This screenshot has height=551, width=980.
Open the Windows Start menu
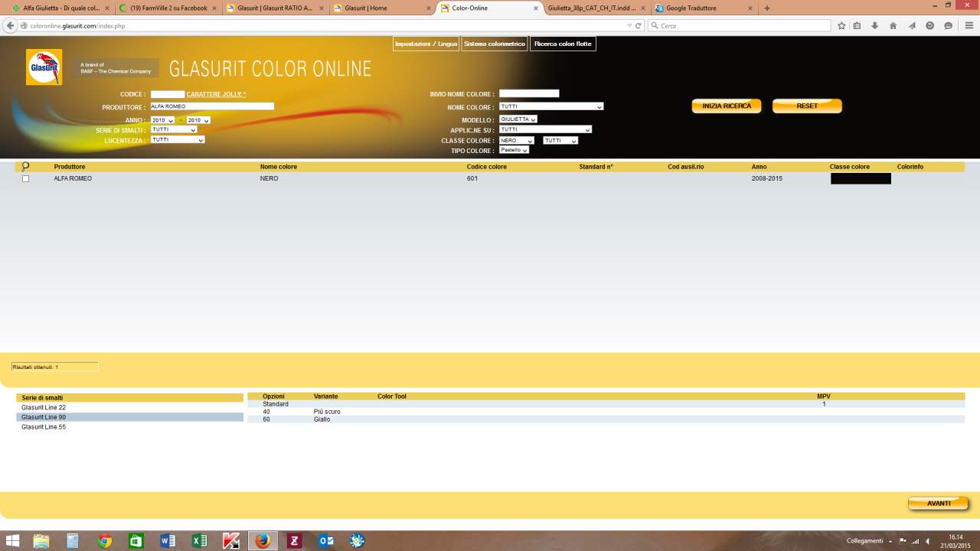point(13,541)
